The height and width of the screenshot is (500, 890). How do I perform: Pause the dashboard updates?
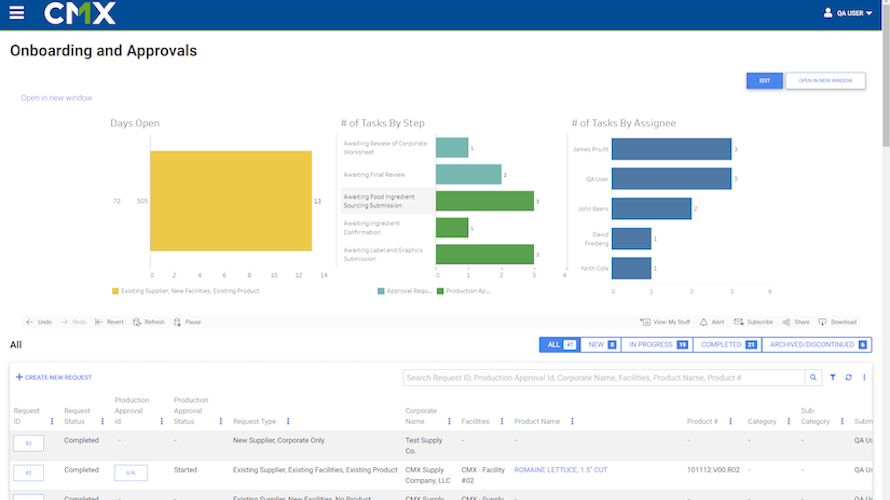coord(178,322)
